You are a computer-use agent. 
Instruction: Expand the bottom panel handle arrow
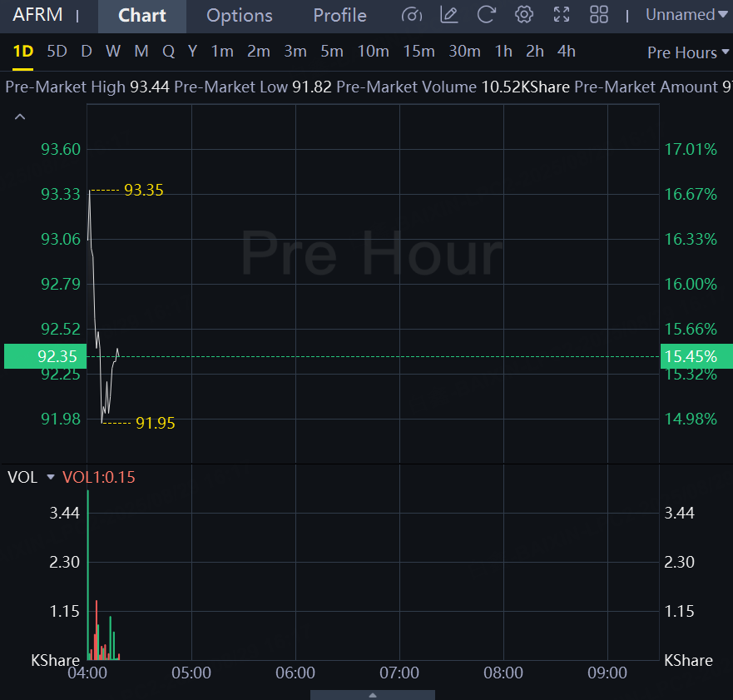coord(373,695)
